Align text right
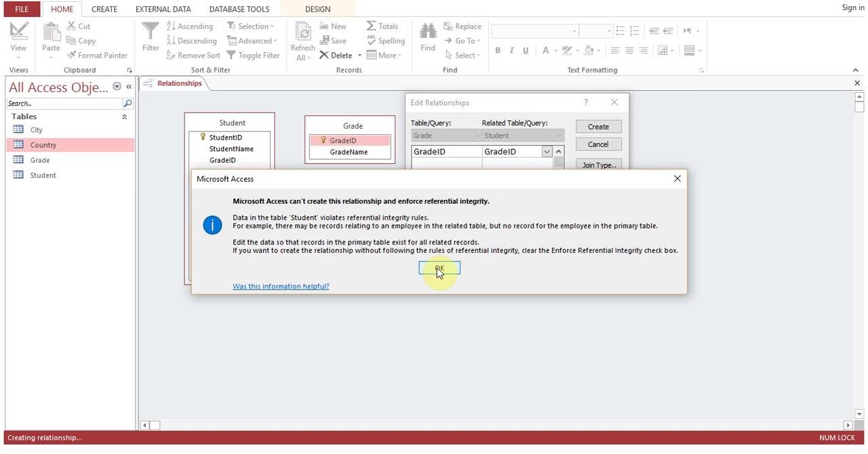This screenshot has width=868, height=454. pyautogui.click(x=643, y=50)
